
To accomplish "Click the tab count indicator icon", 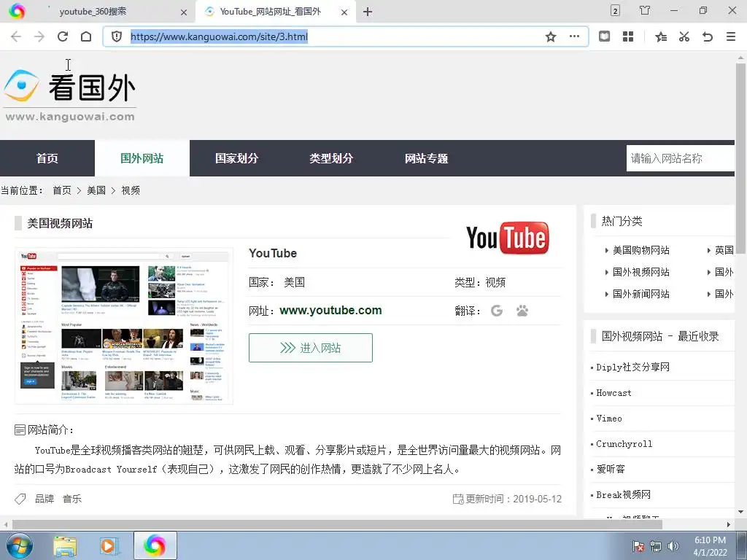I will pos(615,10).
